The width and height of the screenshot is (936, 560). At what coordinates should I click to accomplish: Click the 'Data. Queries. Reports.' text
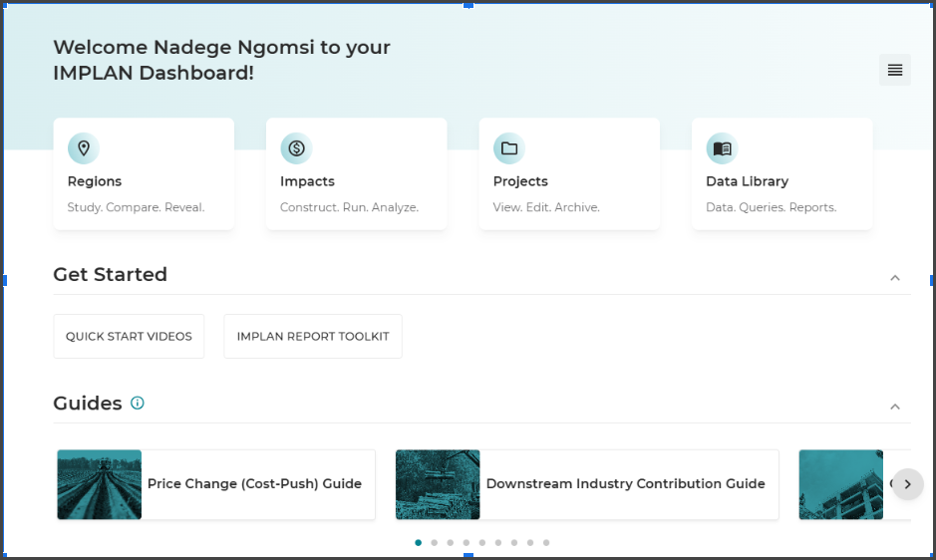point(772,207)
